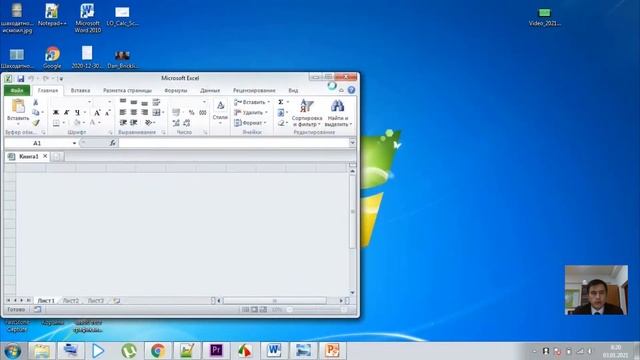Open Chrome from the taskbar

[158, 351]
